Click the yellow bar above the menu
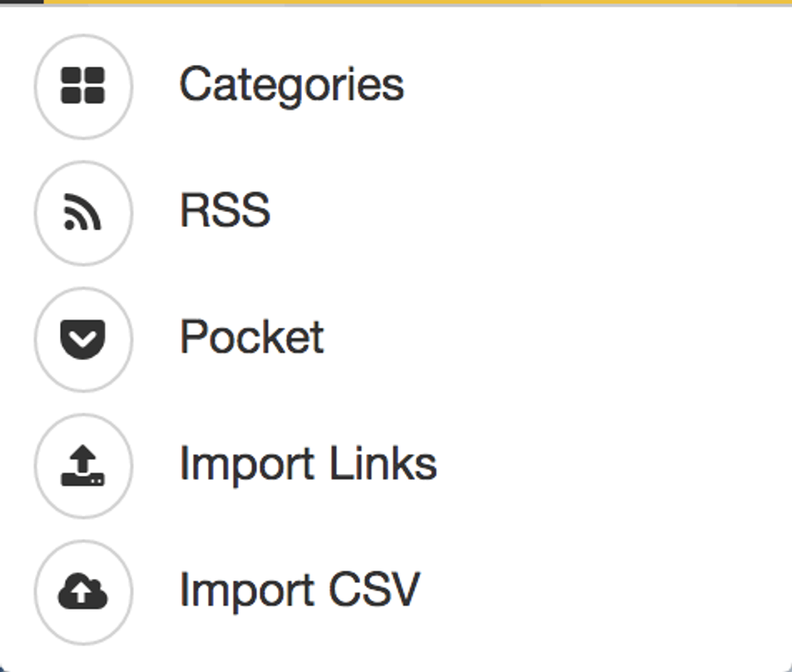The height and width of the screenshot is (672, 792). pos(418,2)
